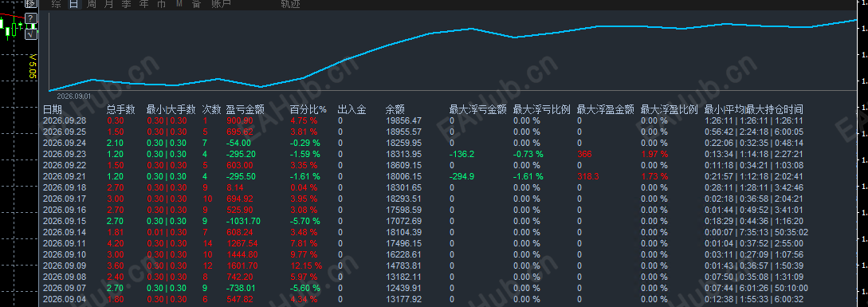Image resolution: width=868 pixels, height=307 pixels.
Task: Click holding time 0:00:07 | 7:35:13 | 50:35:02
Action: pos(756,232)
